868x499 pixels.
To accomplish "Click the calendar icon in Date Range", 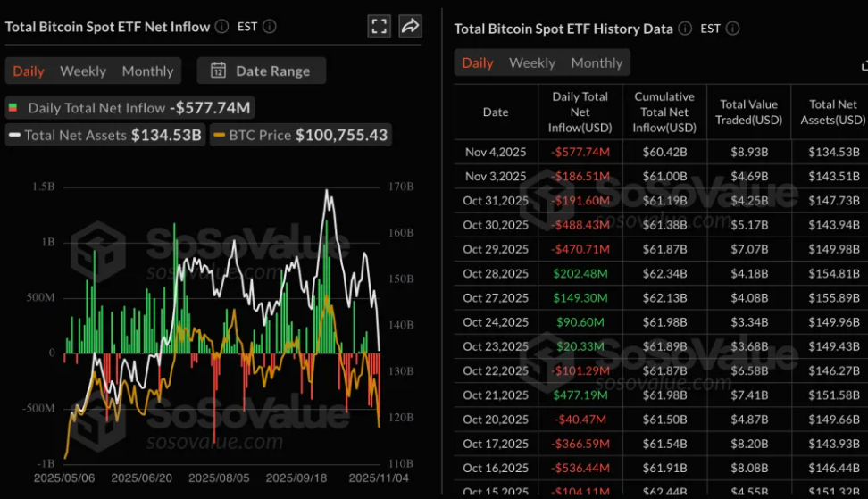I will tap(218, 71).
